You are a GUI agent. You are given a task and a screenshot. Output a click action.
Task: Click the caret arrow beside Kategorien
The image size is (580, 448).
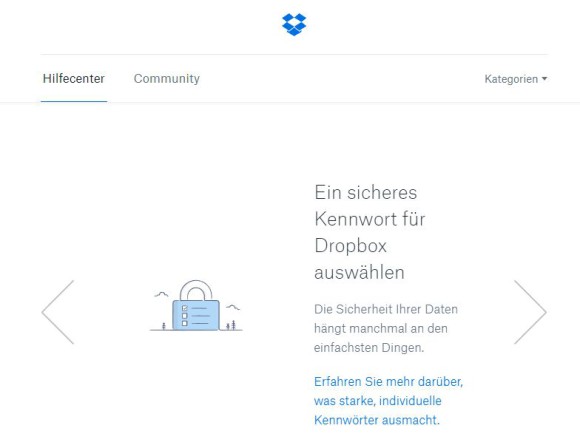[x=544, y=78]
